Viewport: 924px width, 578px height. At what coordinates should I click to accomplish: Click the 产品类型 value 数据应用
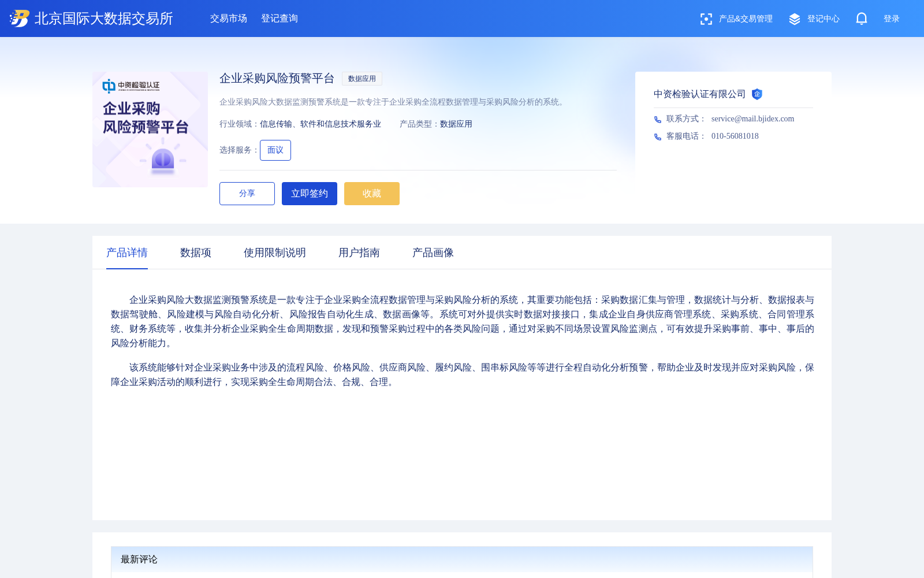point(456,124)
